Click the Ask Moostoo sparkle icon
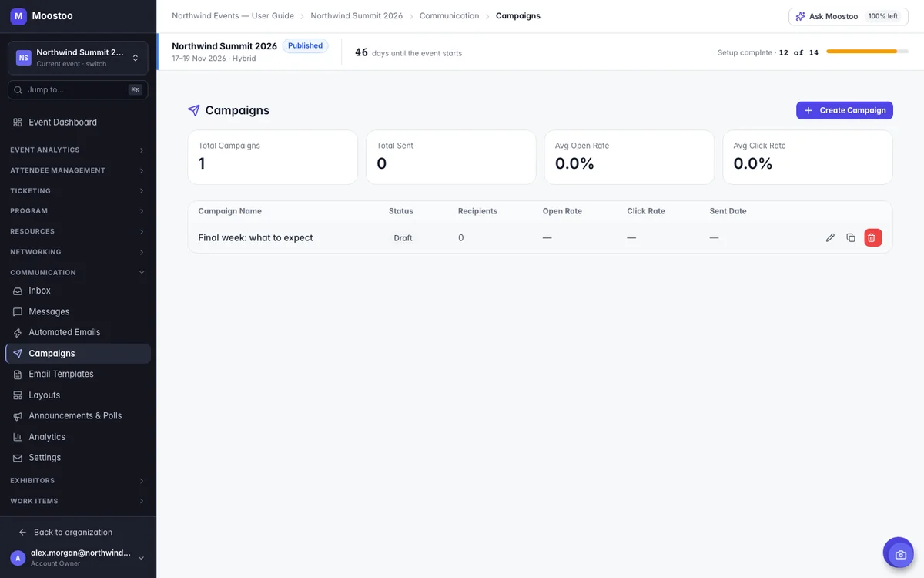 click(x=801, y=16)
